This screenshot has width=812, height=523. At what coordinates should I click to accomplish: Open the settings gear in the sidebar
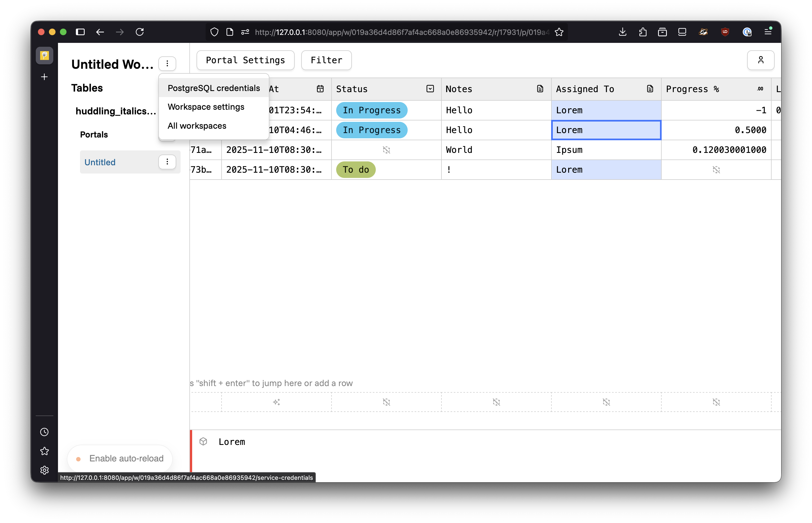(x=44, y=470)
